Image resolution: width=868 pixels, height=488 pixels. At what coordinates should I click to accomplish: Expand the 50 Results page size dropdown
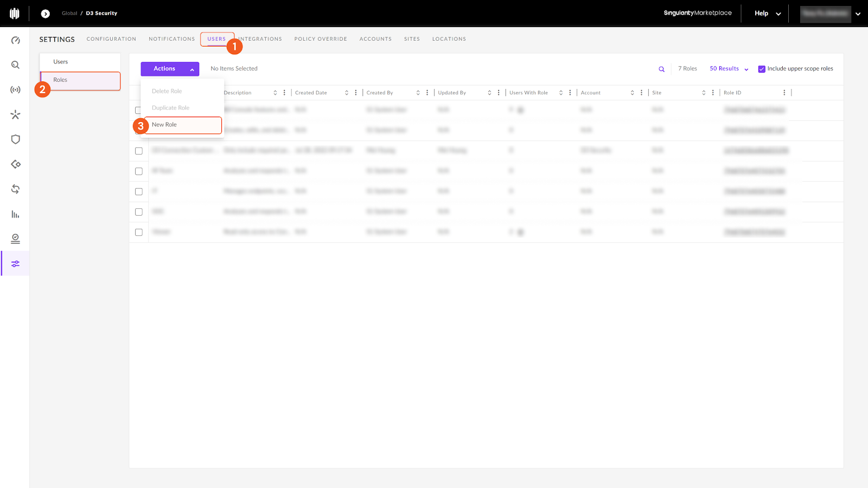(x=729, y=69)
